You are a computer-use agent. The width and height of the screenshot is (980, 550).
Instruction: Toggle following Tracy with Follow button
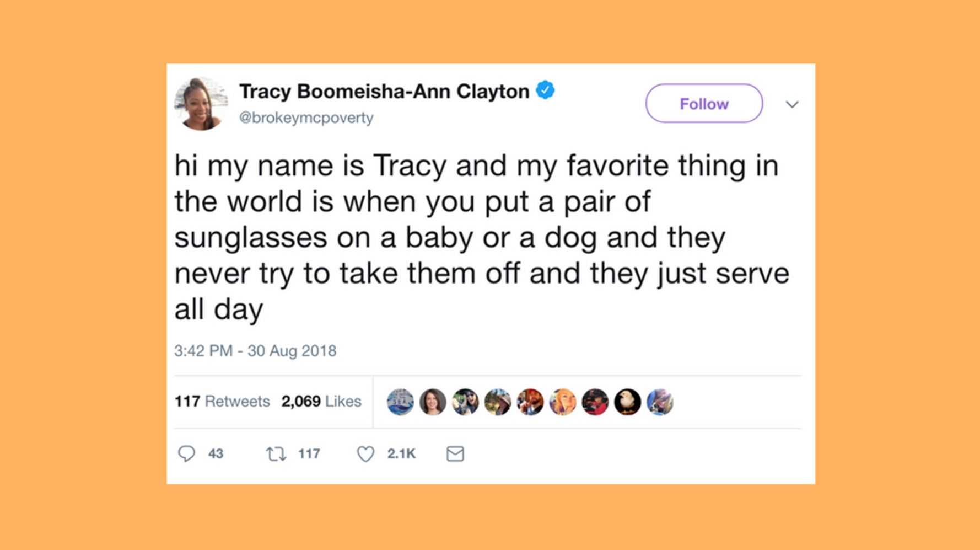[704, 103]
